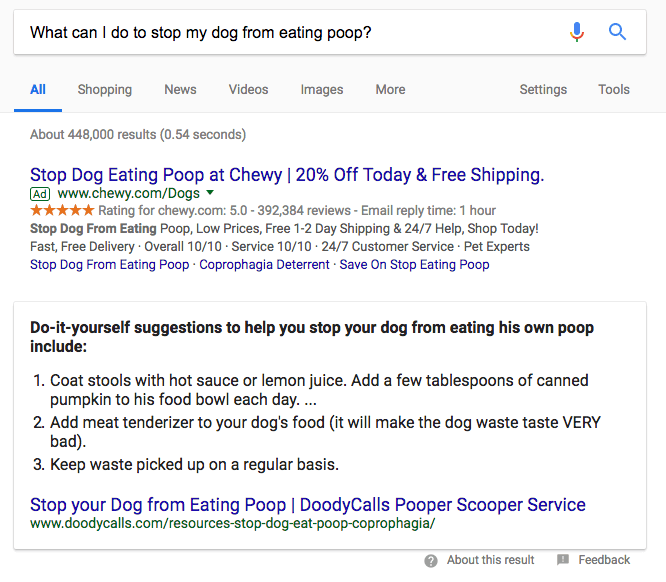Click the Do-it-yourself suggestions heading

click(x=312, y=337)
